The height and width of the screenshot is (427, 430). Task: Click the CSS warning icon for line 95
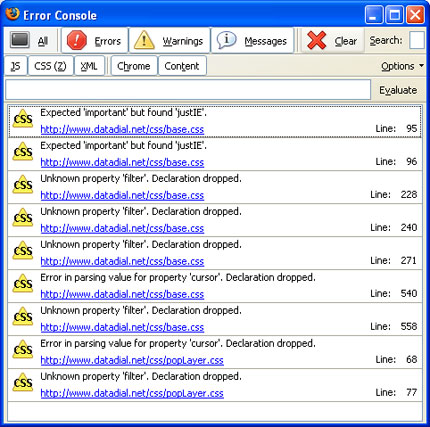pos(23,119)
